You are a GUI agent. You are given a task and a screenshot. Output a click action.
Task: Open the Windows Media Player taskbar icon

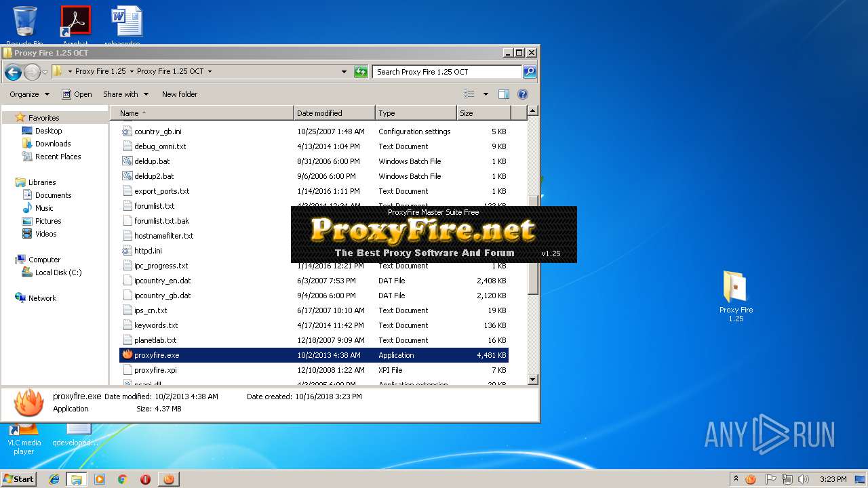click(x=100, y=479)
